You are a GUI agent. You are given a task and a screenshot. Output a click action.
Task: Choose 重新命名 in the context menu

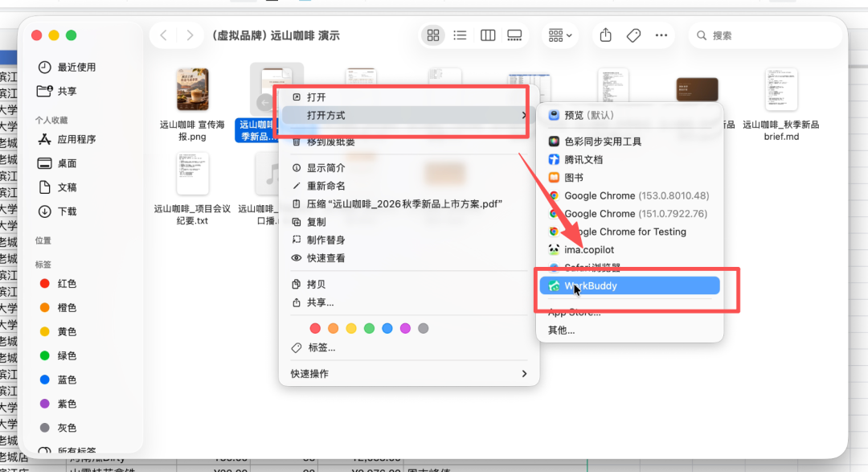point(408,186)
